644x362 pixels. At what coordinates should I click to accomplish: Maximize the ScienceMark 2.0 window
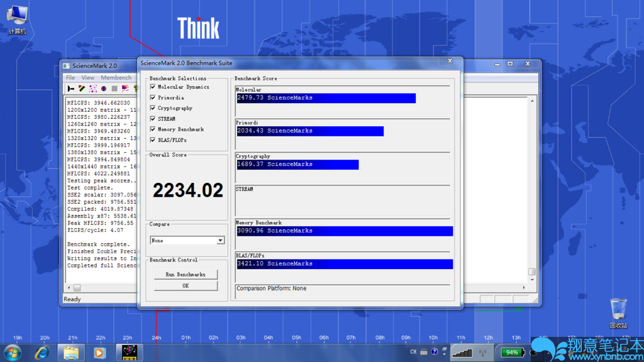tap(510, 64)
